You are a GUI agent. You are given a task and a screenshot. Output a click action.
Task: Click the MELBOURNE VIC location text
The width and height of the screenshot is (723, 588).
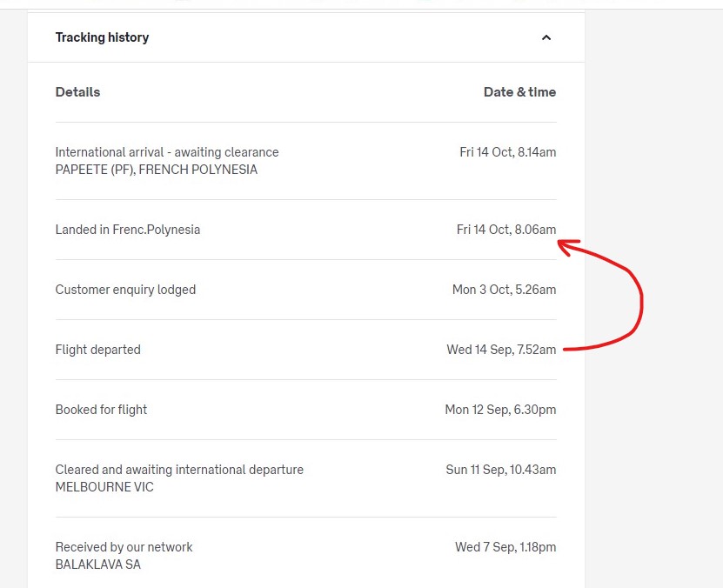pos(104,487)
